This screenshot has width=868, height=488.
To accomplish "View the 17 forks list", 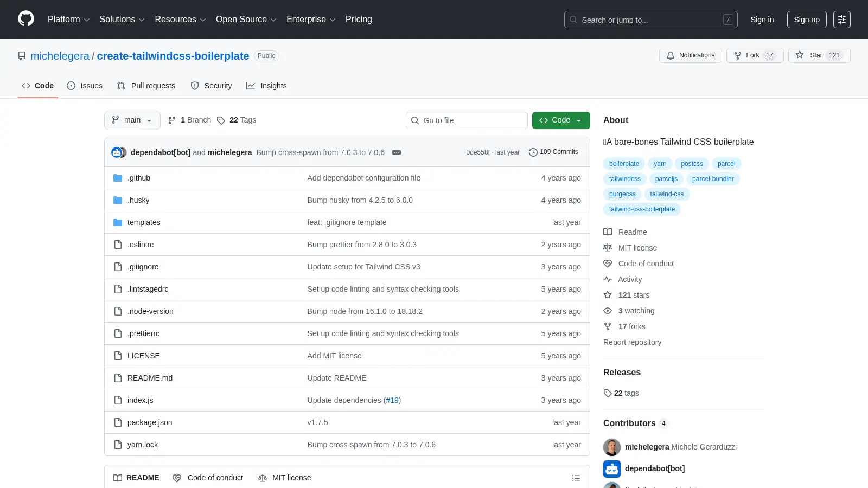I will click(624, 326).
